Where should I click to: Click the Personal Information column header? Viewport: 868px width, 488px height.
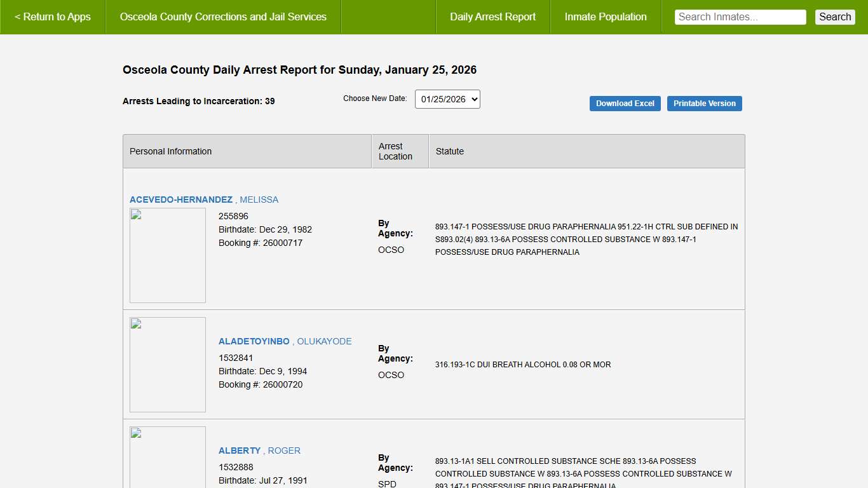point(171,151)
